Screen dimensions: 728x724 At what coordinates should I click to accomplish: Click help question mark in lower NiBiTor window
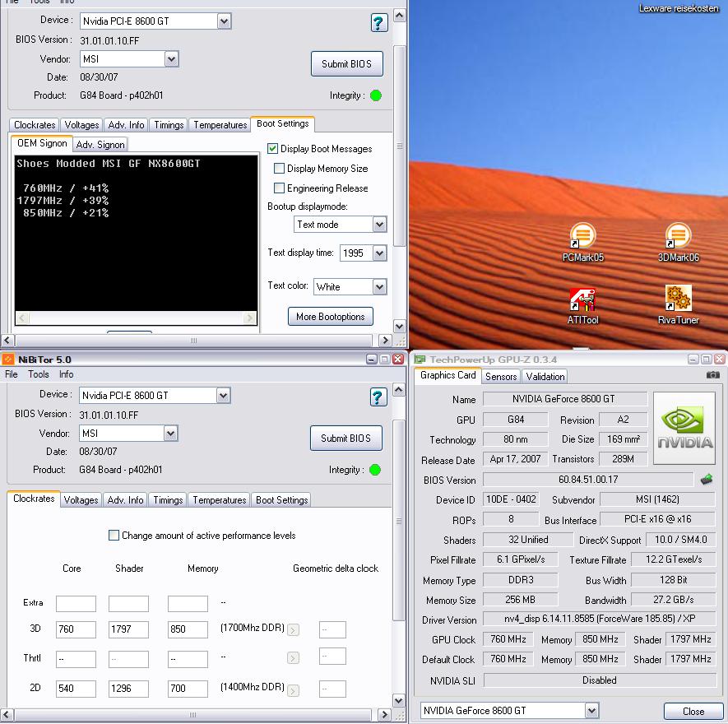[x=378, y=397]
